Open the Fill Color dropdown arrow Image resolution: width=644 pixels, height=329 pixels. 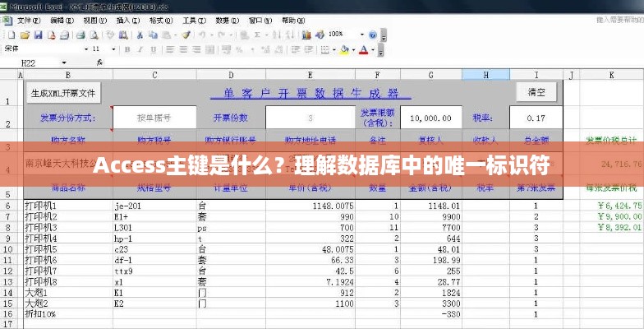[353, 49]
